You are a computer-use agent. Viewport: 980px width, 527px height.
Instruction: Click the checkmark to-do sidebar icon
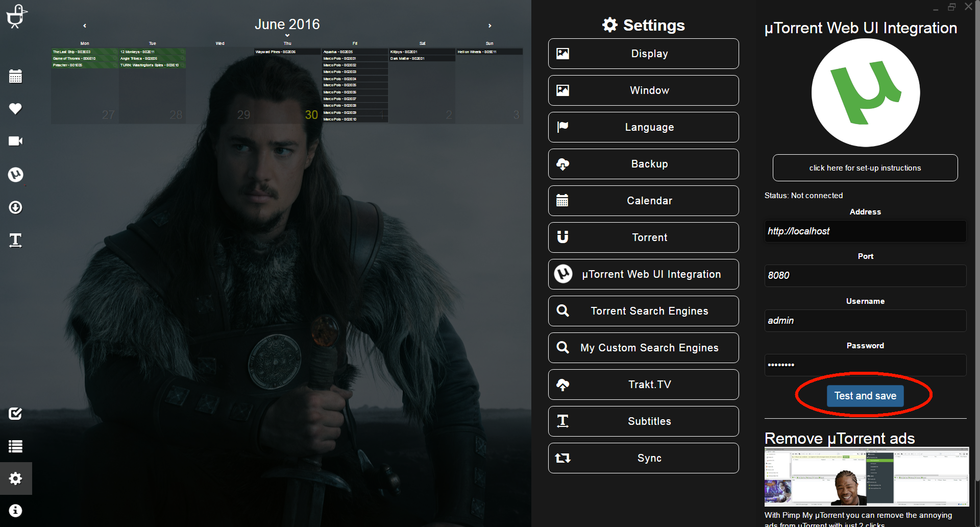[15, 414]
